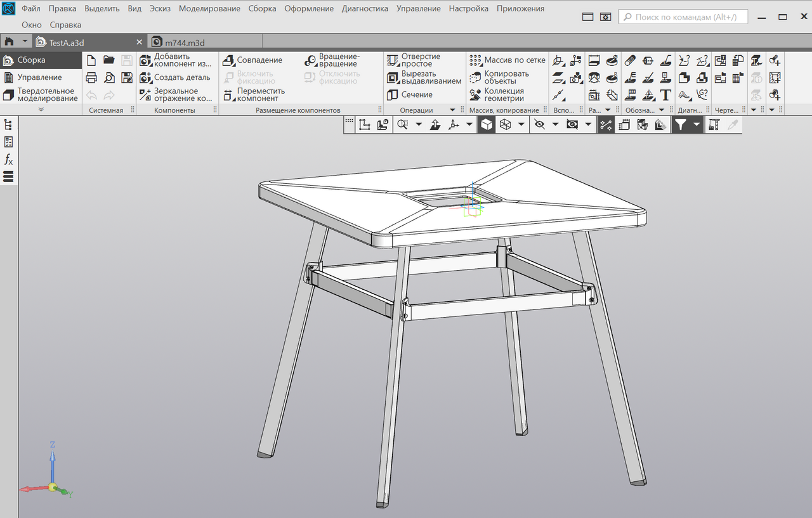Open the filter funnel dropdown arrow

[x=697, y=125]
